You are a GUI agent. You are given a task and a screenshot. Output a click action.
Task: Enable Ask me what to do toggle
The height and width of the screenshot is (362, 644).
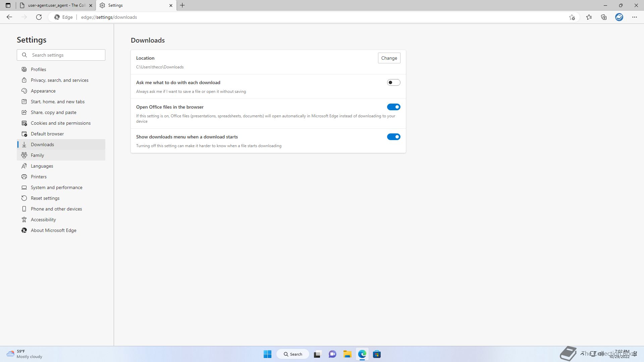click(x=393, y=82)
